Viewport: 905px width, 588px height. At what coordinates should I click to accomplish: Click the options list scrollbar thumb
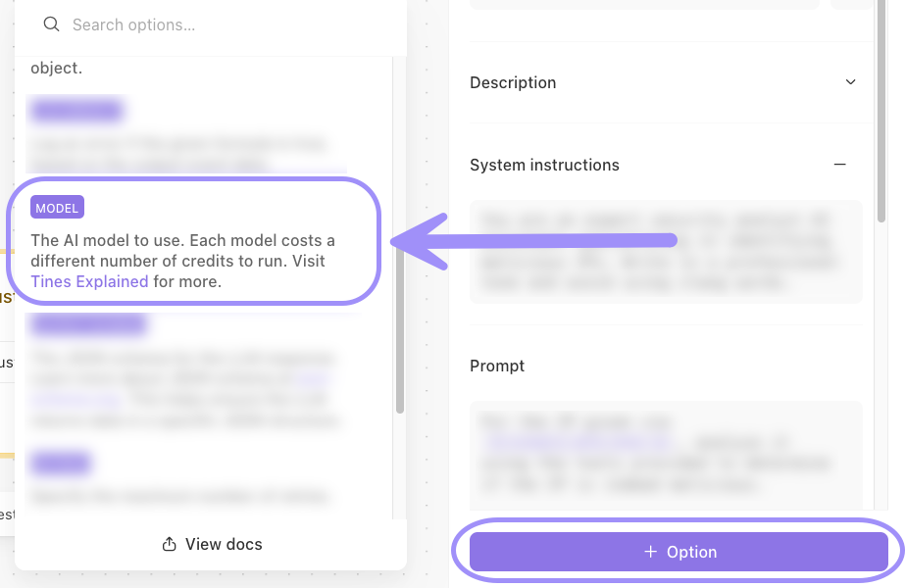[x=400, y=331]
